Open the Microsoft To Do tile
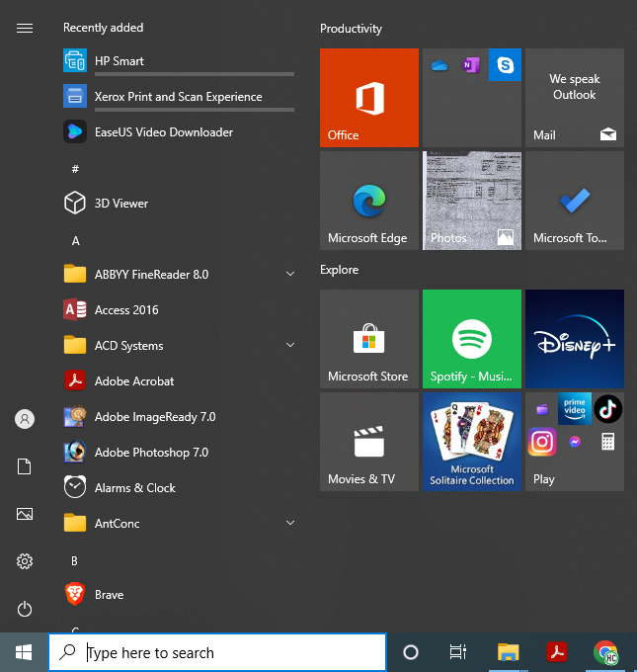The height and width of the screenshot is (672, 637). [575, 201]
